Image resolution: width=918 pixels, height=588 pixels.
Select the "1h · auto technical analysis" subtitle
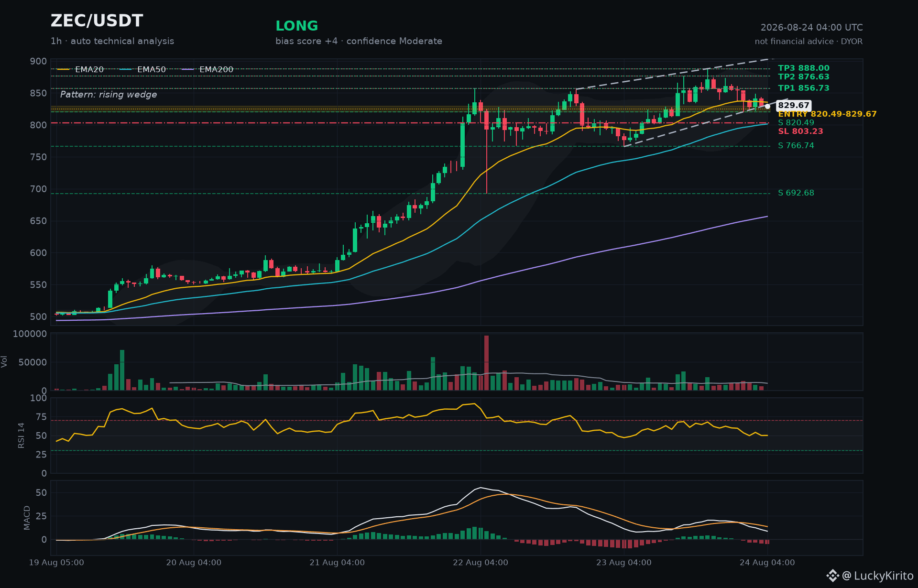coord(112,41)
